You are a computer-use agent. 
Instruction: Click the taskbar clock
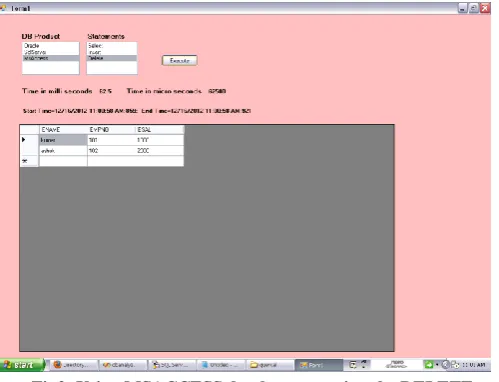[x=474, y=365]
